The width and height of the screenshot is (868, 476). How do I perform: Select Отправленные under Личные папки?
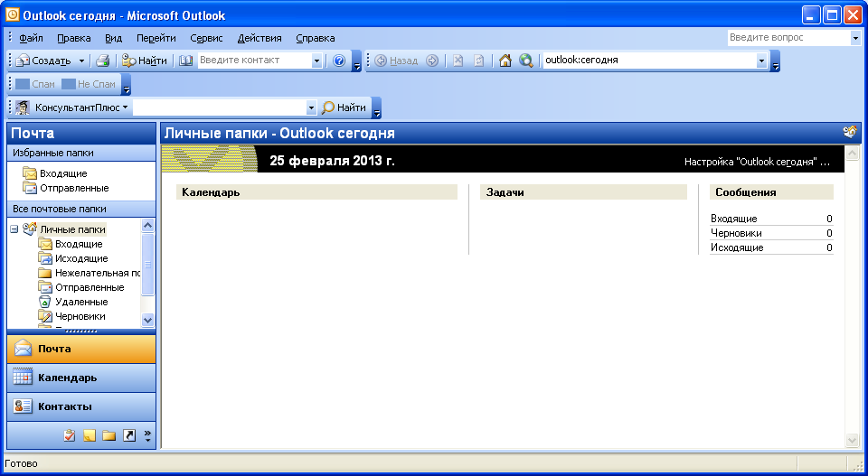(x=81, y=287)
